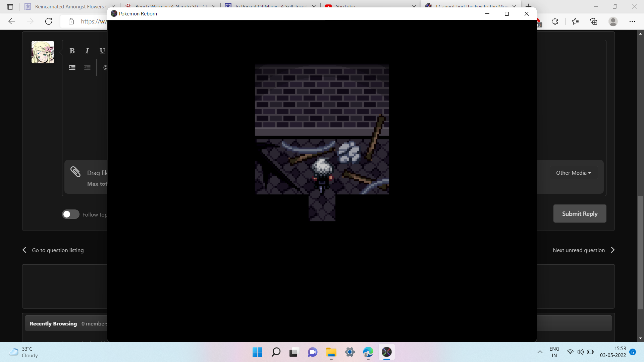Open Collections icon in browser toolbar
644x362 pixels.
[x=594, y=21]
